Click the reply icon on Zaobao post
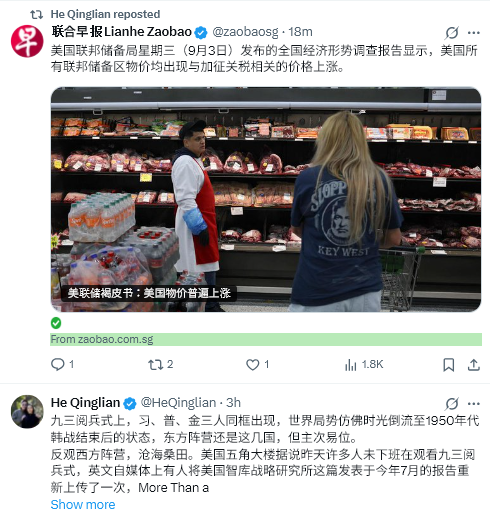The height and width of the screenshot is (514, 490). click(58, 364)
